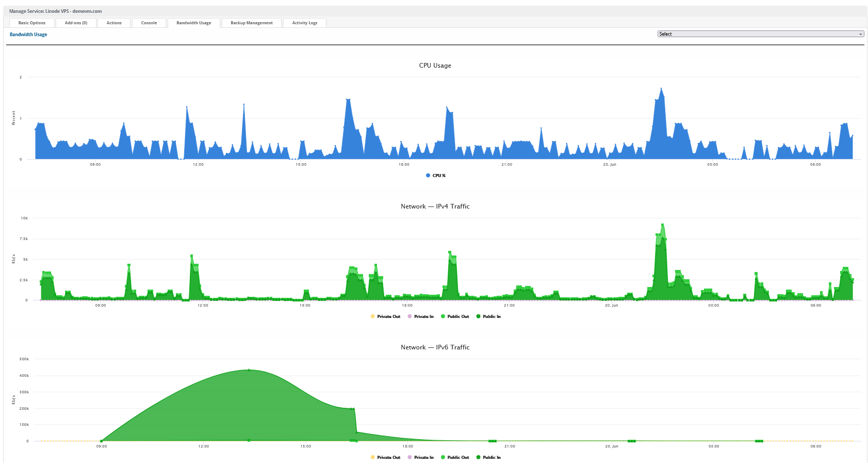The height and width of the screenshot is (463, 868).
Task: Click the Network — IPv4 Traffic title
Action: coord(435,206)
